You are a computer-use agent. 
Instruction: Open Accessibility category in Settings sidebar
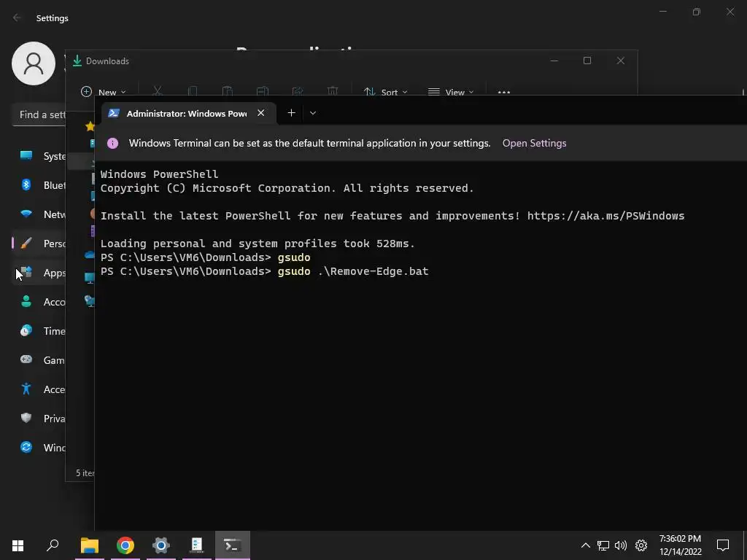click(x=38, y=389)
